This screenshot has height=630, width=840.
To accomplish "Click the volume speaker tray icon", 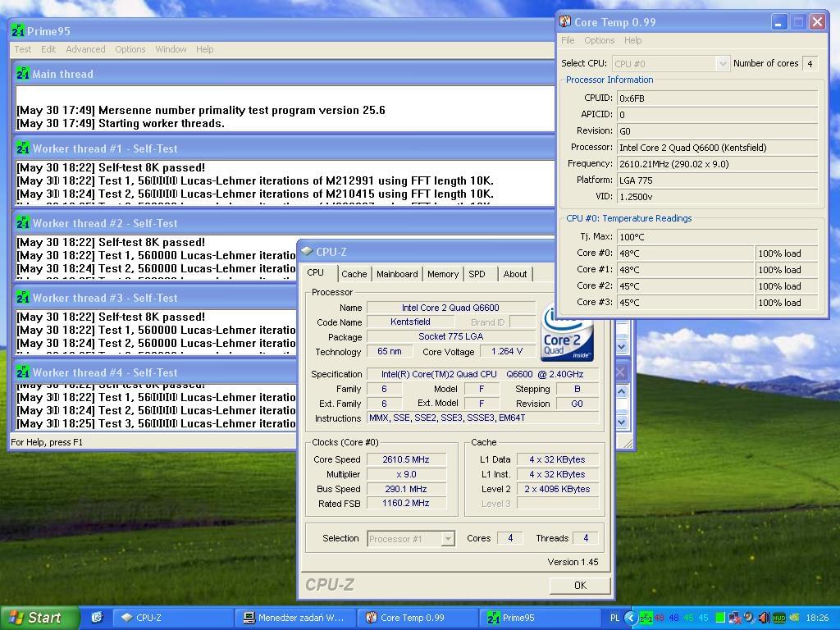I will pos(764,618).
